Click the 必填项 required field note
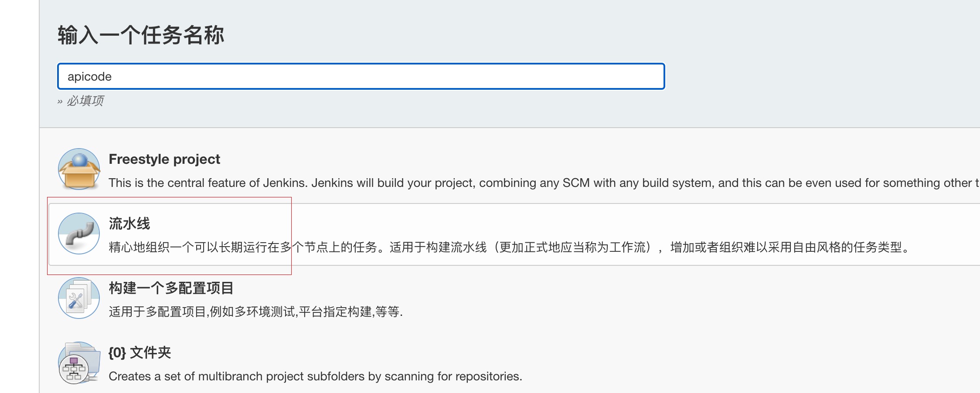This screenshot has width=980, height=393. [85, 102]
